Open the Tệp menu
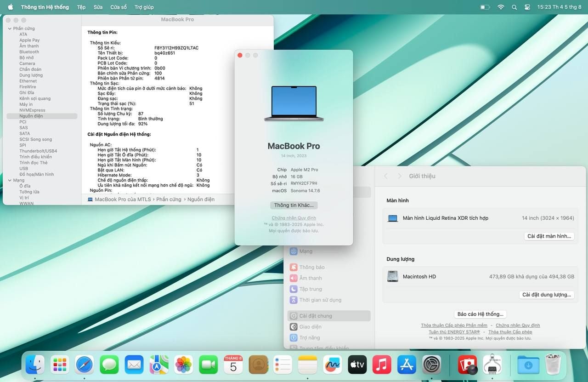588x382 pixels. tap(81, 7)
